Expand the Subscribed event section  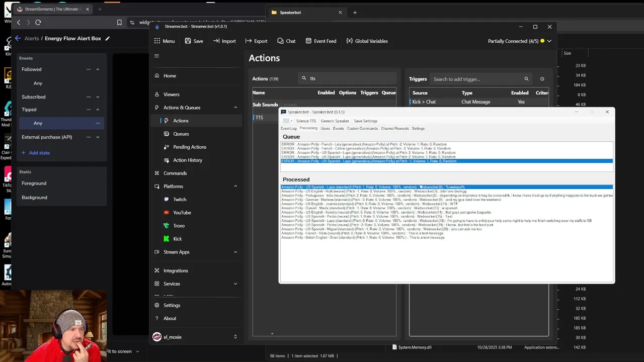98,97
